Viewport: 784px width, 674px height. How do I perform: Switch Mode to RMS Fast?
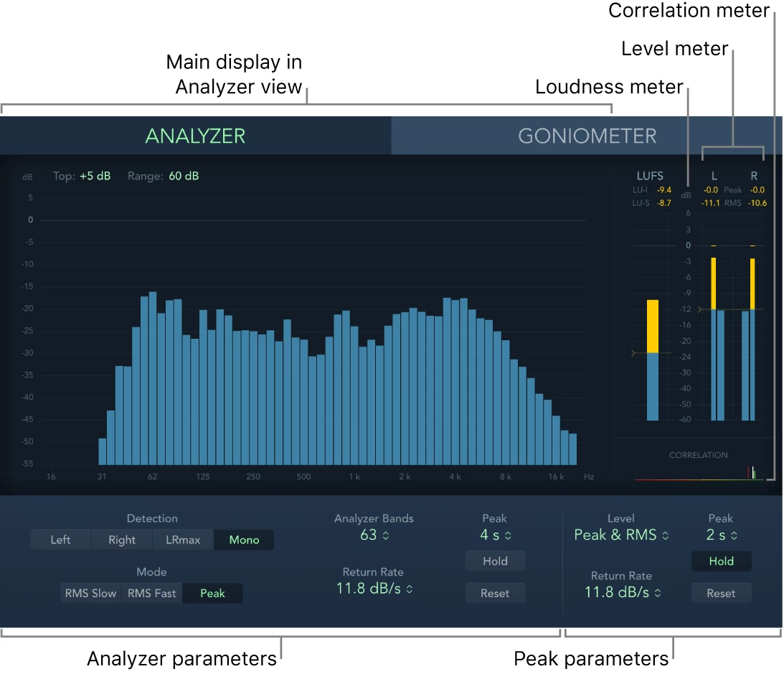[151, 593]
